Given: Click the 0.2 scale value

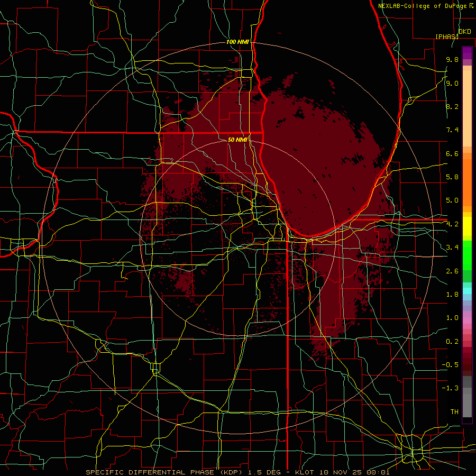Looking at the screenshot, I should [452, 342].
